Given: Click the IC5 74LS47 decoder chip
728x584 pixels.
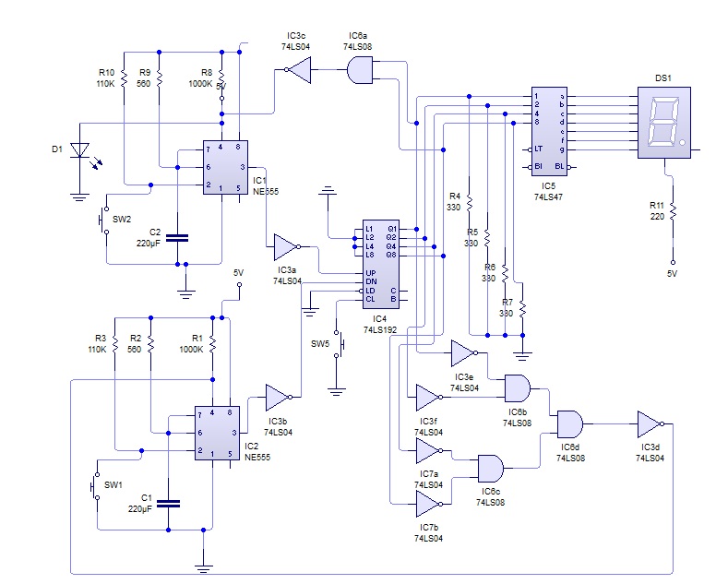Looking at the screenshot, I should 549,131.
